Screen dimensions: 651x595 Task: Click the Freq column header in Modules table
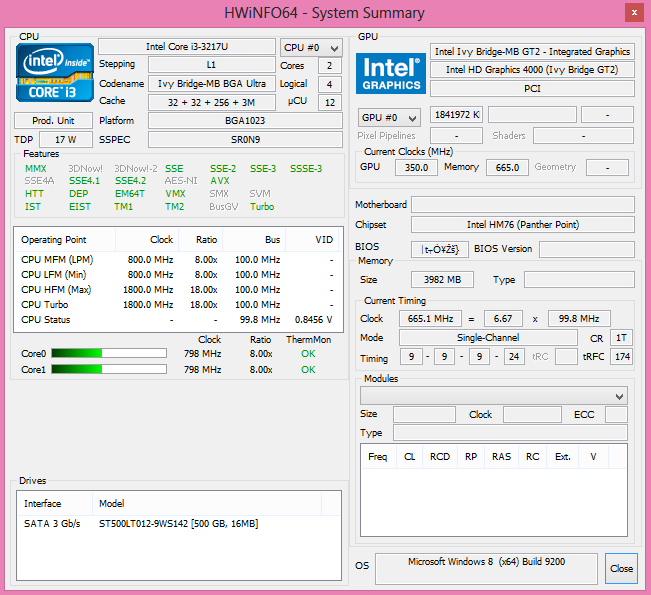[378, 457]
